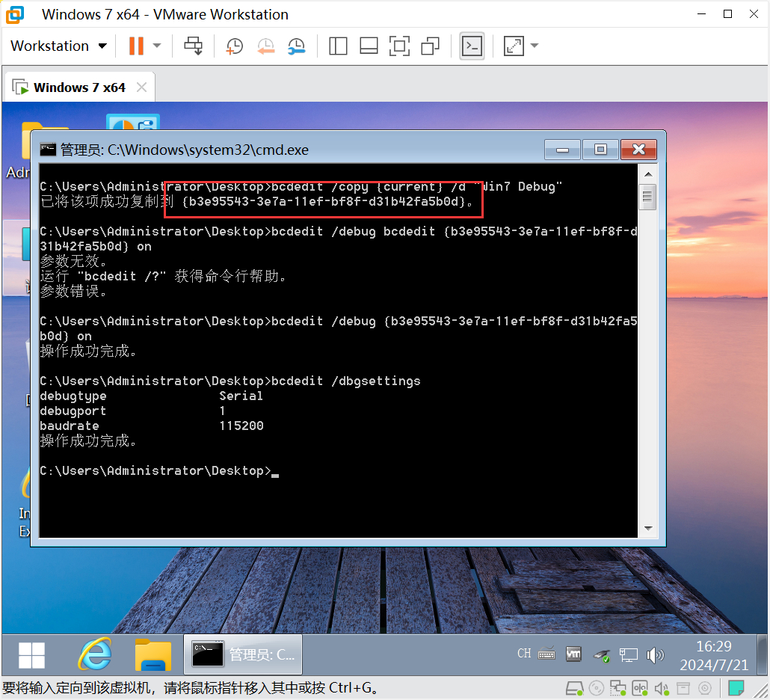Open the guest Windows Start button

[31, 655]
